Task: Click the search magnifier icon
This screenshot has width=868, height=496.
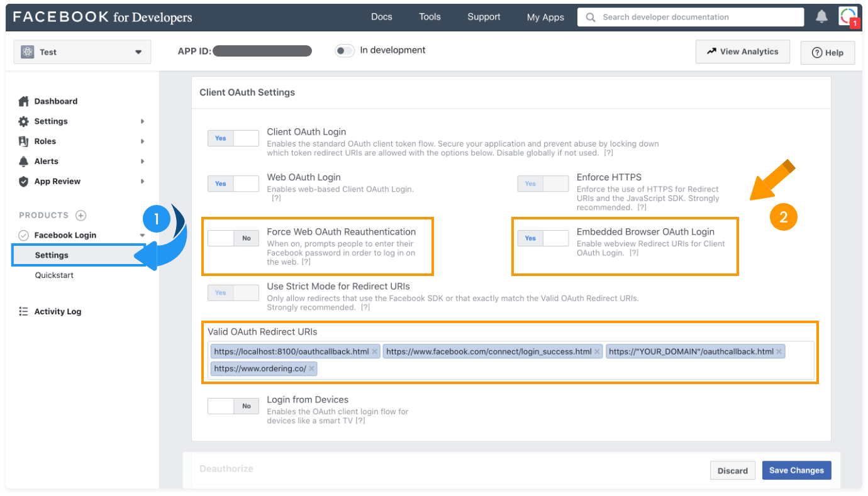Action: (x=590, y=17)
